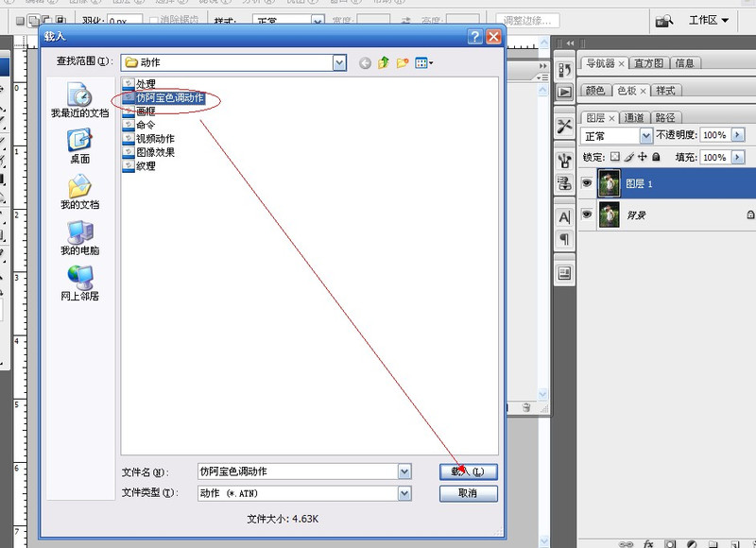Open 我的文档 in the places bar
This screenshot has height=548, width=756.
click(x=80, y=192)
